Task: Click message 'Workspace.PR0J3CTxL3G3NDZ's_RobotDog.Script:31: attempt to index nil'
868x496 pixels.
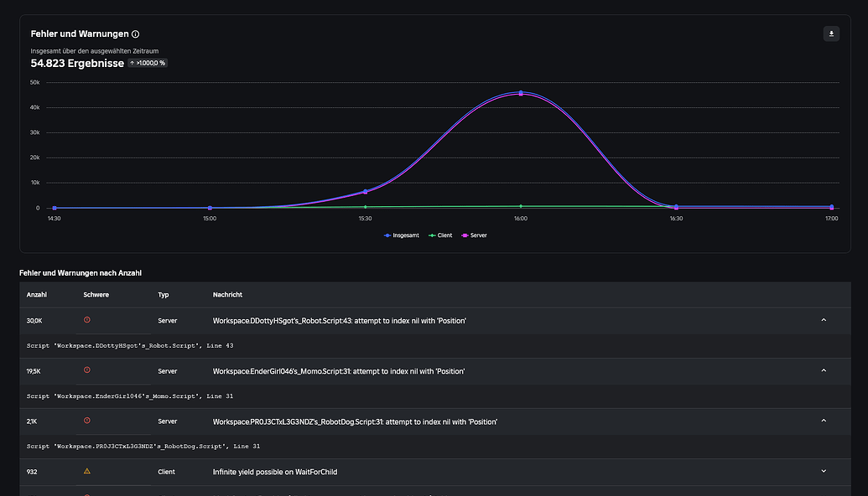Action: pyautogui.click(x=355, y=422)
